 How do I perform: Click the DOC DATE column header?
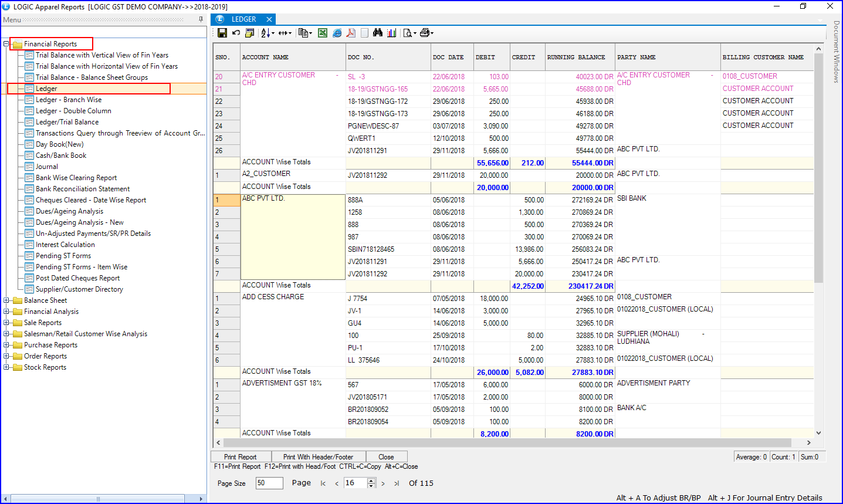[x=452, y=57]
